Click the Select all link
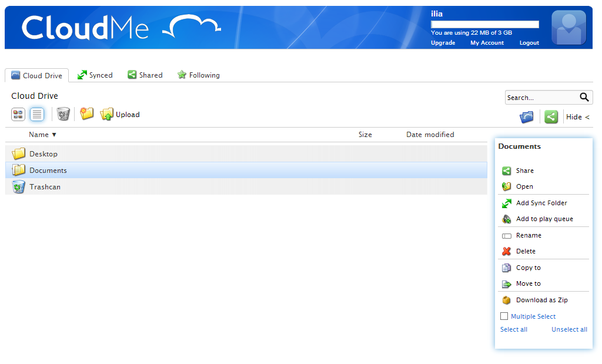Screen dimensions: 602x364 [514, 329]
